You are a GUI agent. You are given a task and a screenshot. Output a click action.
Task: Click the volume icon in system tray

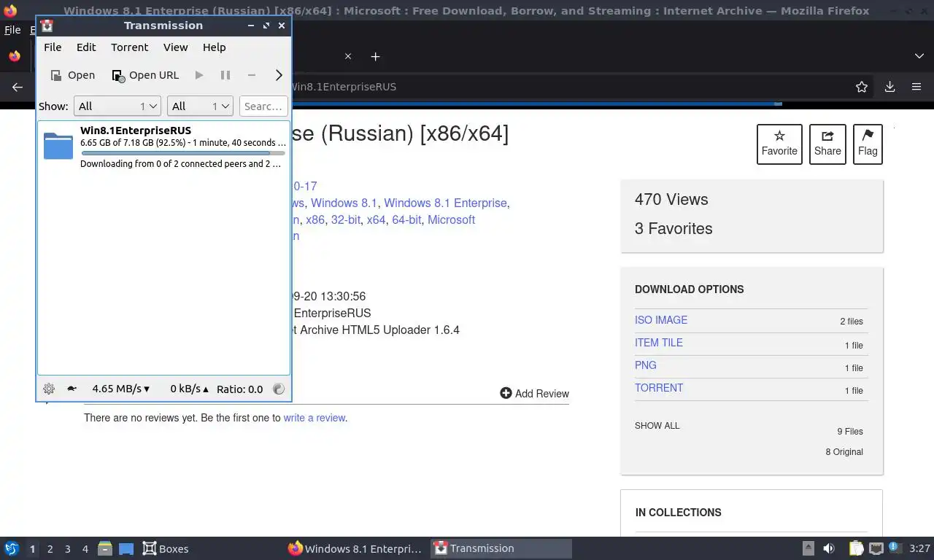point(829,548)
